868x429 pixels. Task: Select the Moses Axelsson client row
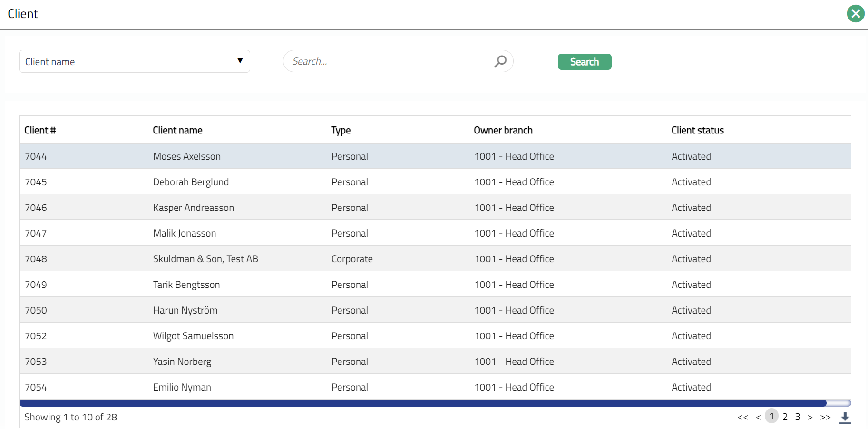(186, 156)
